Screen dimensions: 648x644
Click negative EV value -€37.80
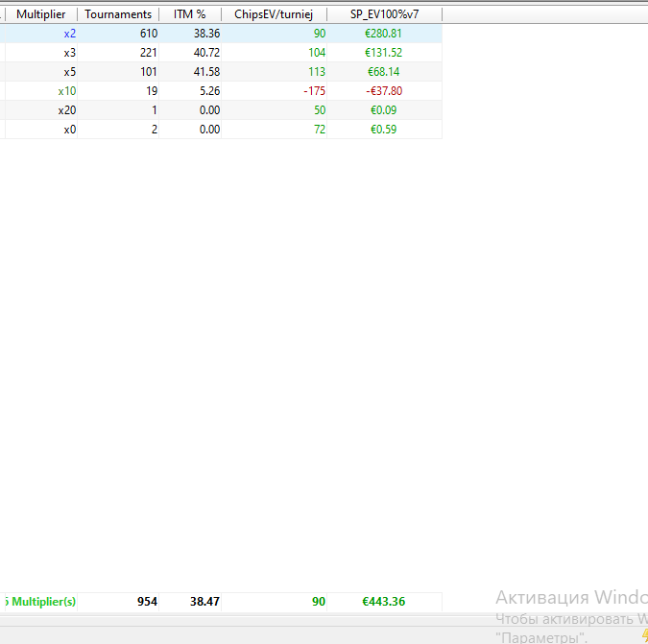tap(384, 91)
